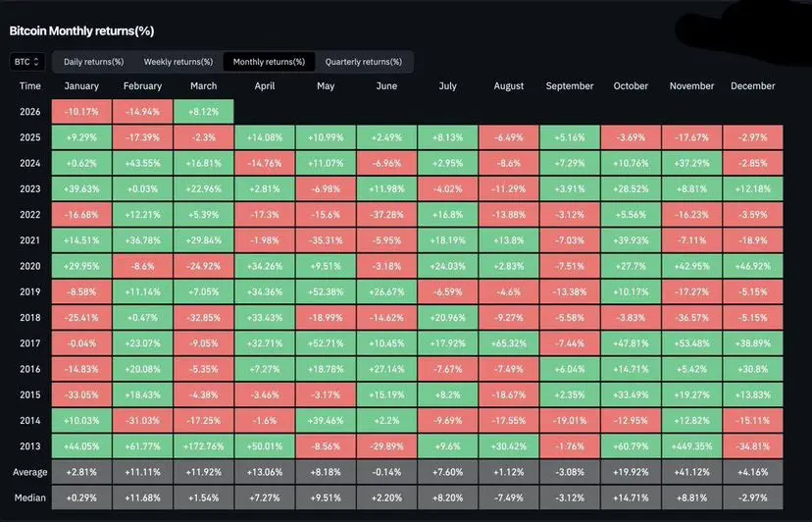The image size is (812, 522).
Task: Click the 2024 February +43.55% cell
Action: 142,163
